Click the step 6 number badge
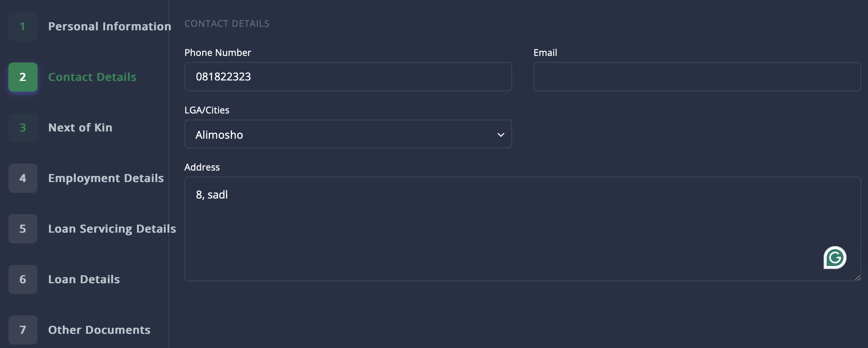Viewport: 868px width, 348px height. [23, 279]
